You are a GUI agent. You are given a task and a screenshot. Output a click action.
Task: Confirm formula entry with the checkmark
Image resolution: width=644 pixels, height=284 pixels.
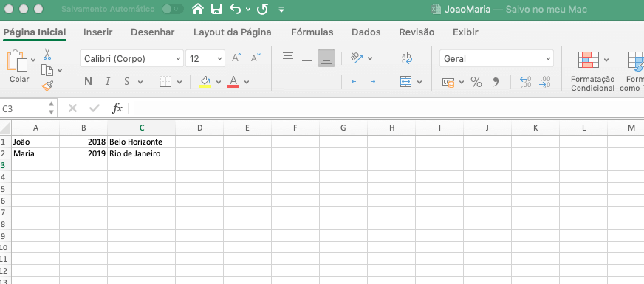pyautogui.click(x=95, y=108)
